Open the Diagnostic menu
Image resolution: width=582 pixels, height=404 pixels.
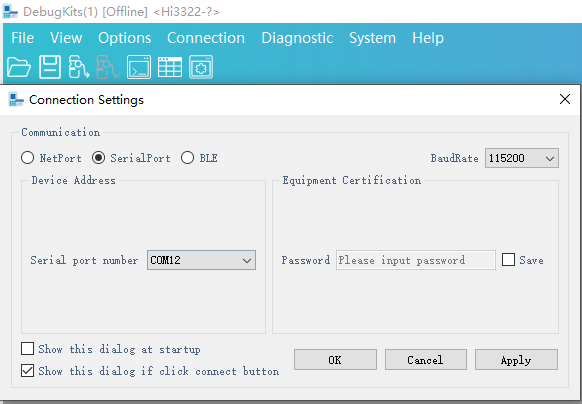coord(297,38)
